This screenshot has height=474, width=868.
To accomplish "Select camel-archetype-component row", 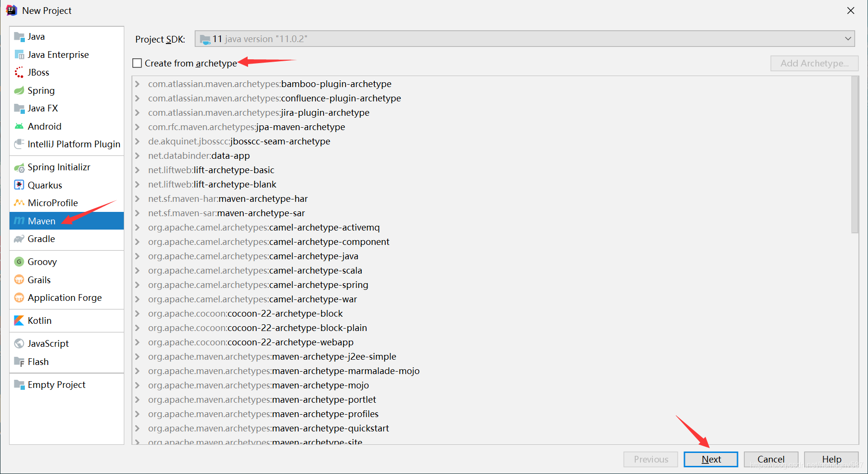I will point(491,242).
